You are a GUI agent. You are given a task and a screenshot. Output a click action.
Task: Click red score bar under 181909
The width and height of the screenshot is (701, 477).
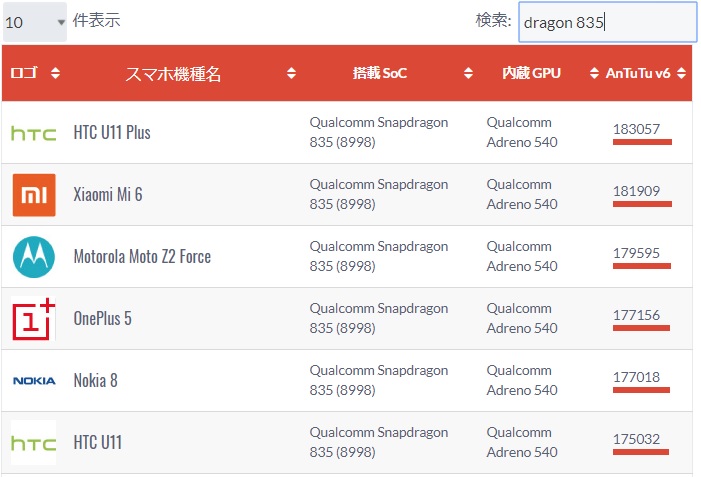[642, 204]
